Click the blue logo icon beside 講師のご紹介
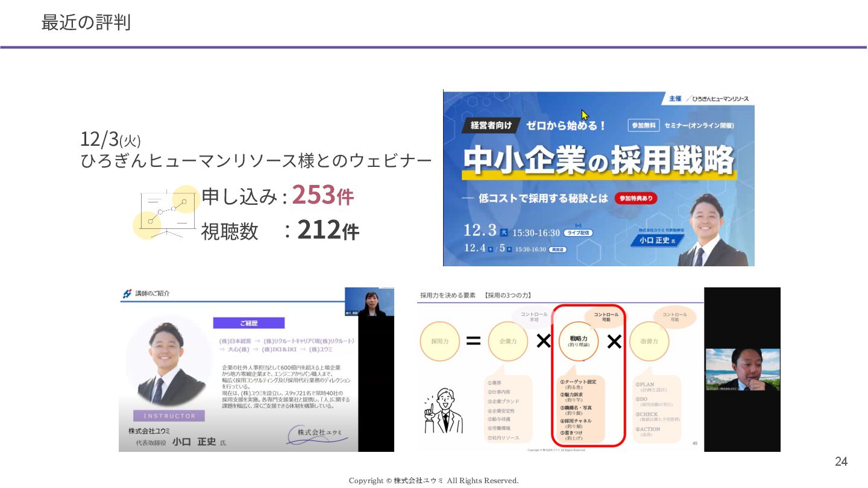Viewport: 868px width, 488px height. pyautogui.click(x=127, y=294)
